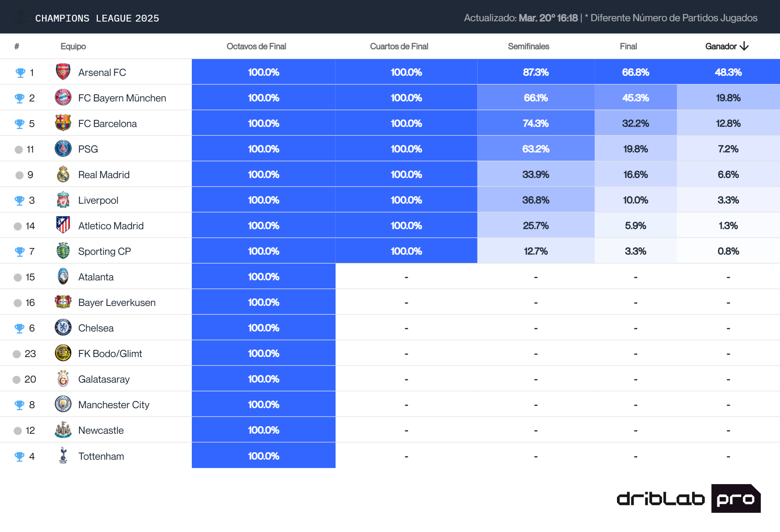Click Atletico Madrid's 25.7% semifinal cell

click(x=535, y=226)
